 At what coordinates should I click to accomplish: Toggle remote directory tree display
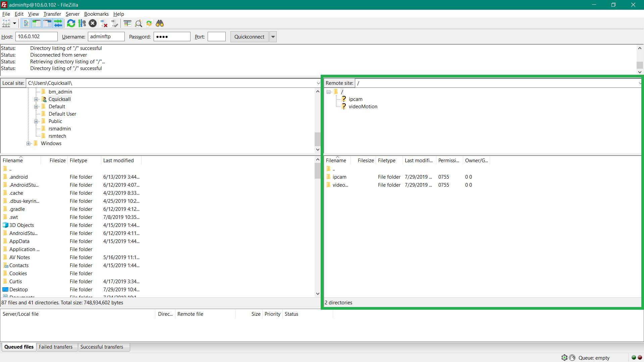[47, 23]
